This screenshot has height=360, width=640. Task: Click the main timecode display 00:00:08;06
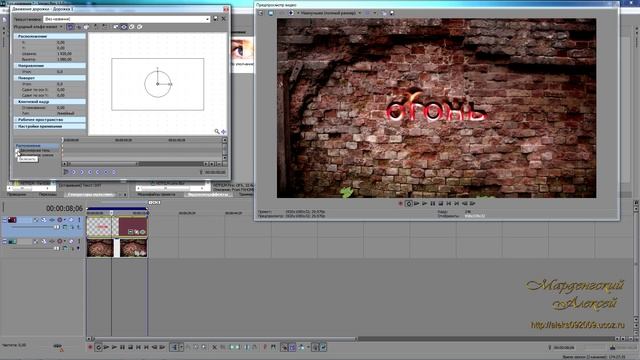(64, 209)
